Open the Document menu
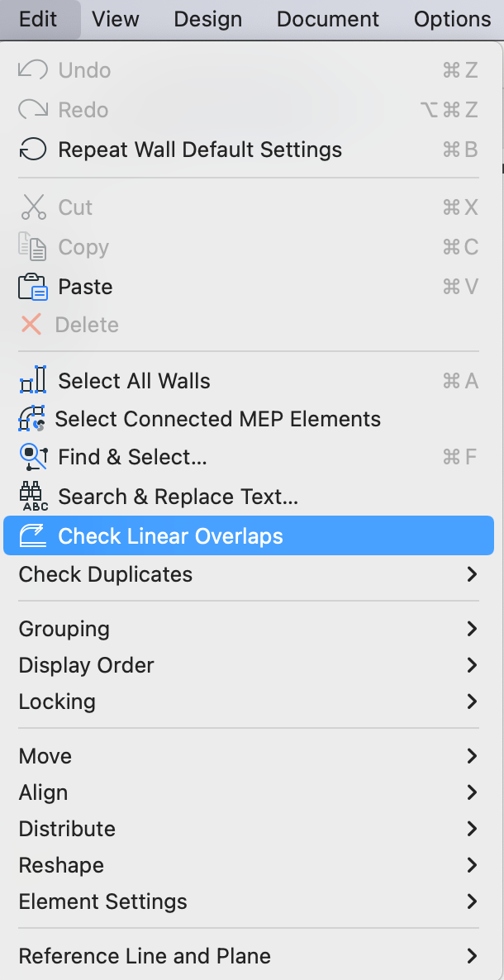Viewport: 504px width, 980px height. pos(328,19)
